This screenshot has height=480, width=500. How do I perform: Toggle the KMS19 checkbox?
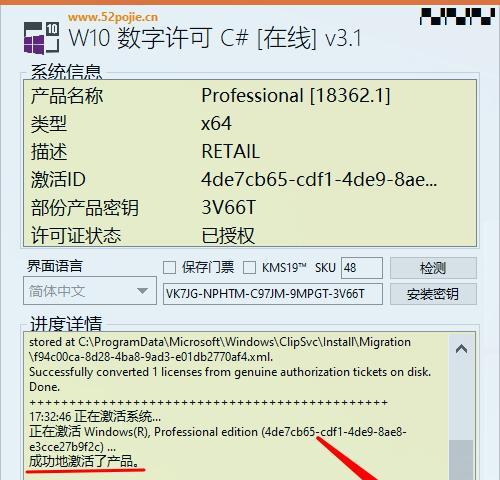[249, 268]
